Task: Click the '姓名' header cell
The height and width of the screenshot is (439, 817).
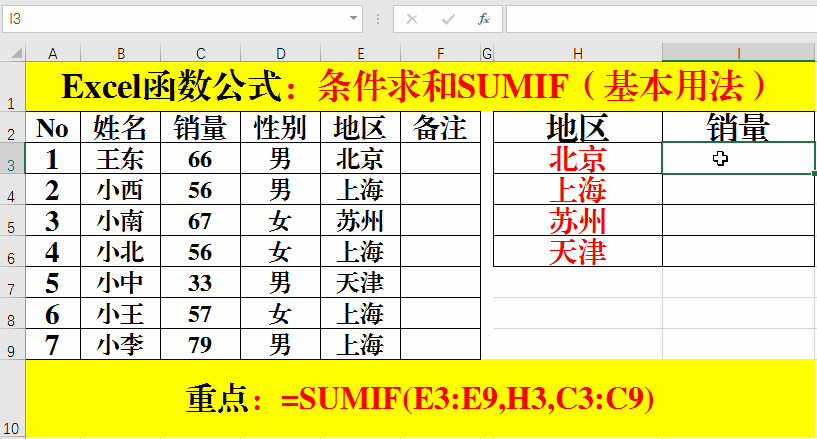Action: point(120,127)
